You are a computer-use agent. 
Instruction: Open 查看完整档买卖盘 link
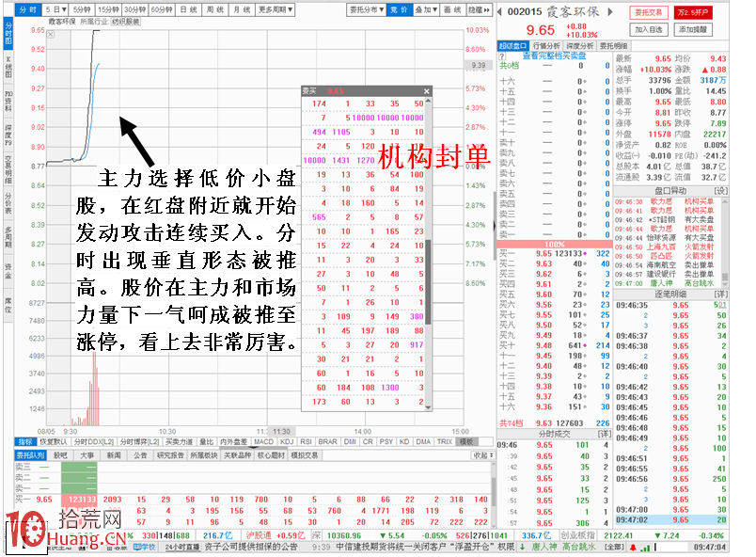pos(556,56)
